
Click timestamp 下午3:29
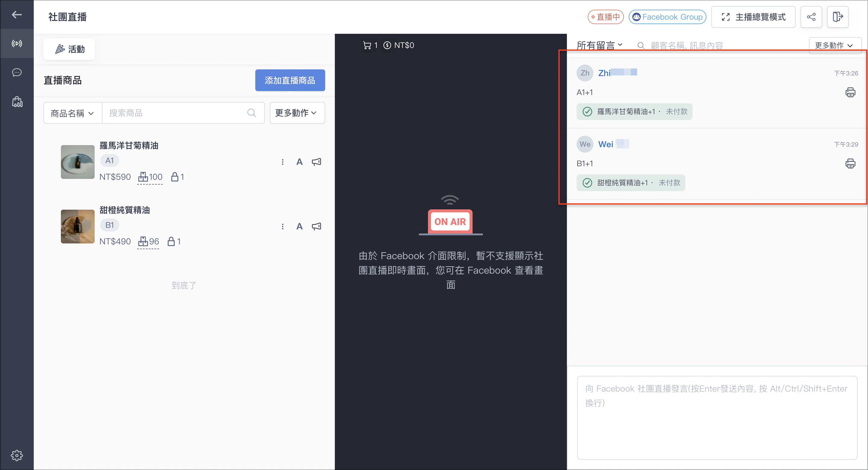(846, 144)
